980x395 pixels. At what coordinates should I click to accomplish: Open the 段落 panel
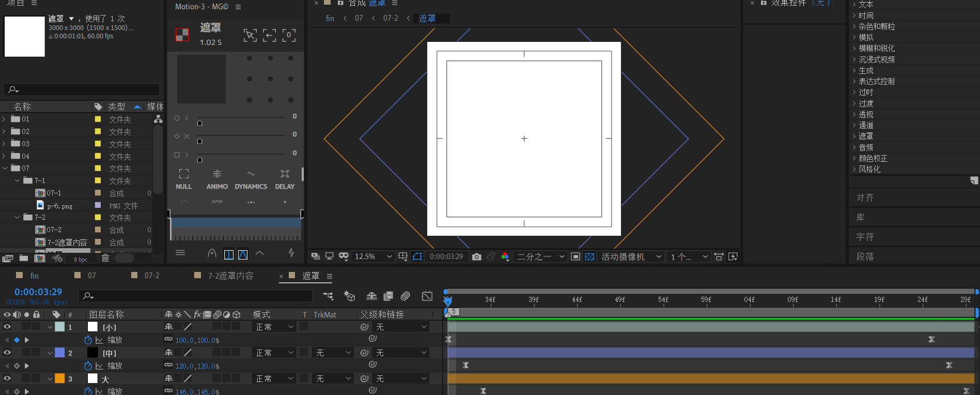click(865, 256)
